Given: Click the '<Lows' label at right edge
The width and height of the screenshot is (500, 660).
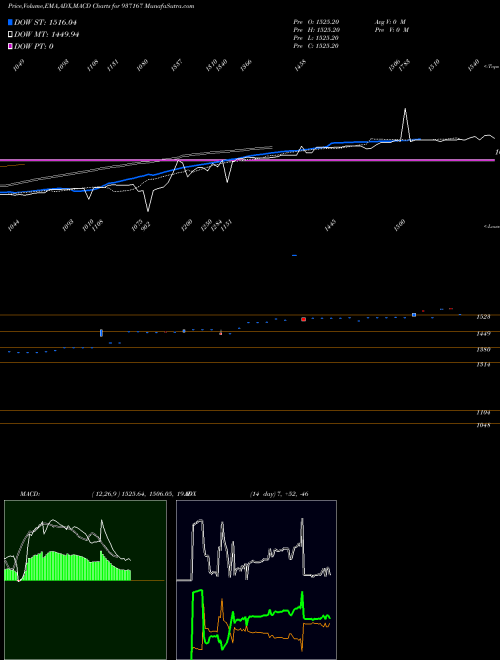Looking at the screenshot, I should pos(492,226).
